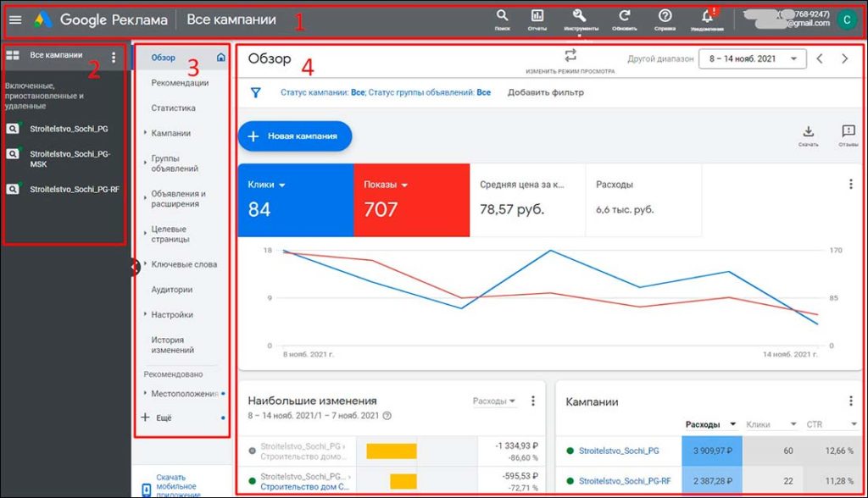
Task: Click the Скачать download icon
Action: pos(808,131)
